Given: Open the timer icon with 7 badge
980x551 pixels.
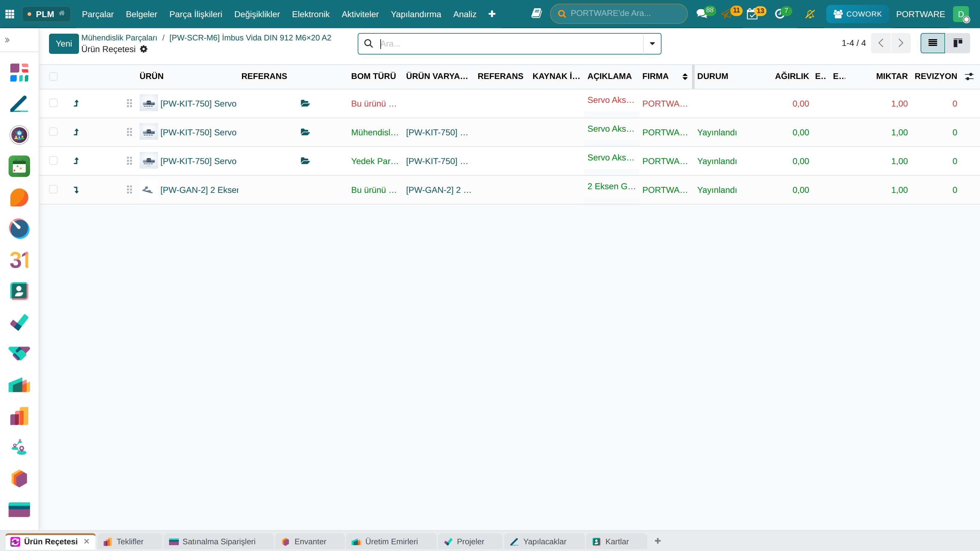Looking at the screenshot, I should (779, 14).
